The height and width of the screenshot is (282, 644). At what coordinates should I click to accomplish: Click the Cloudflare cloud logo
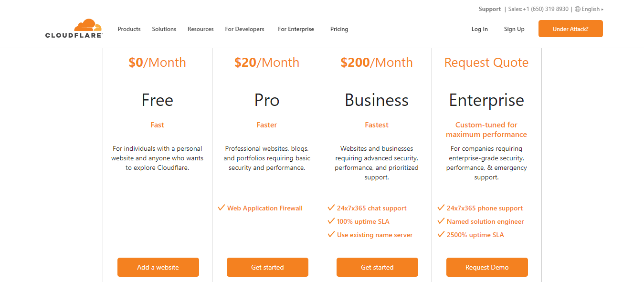click(x=74, y=29)
